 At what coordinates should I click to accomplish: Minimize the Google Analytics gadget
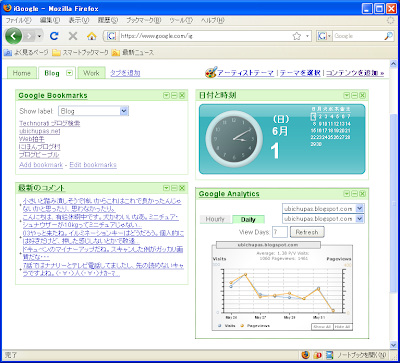click(x=355, y=194)
